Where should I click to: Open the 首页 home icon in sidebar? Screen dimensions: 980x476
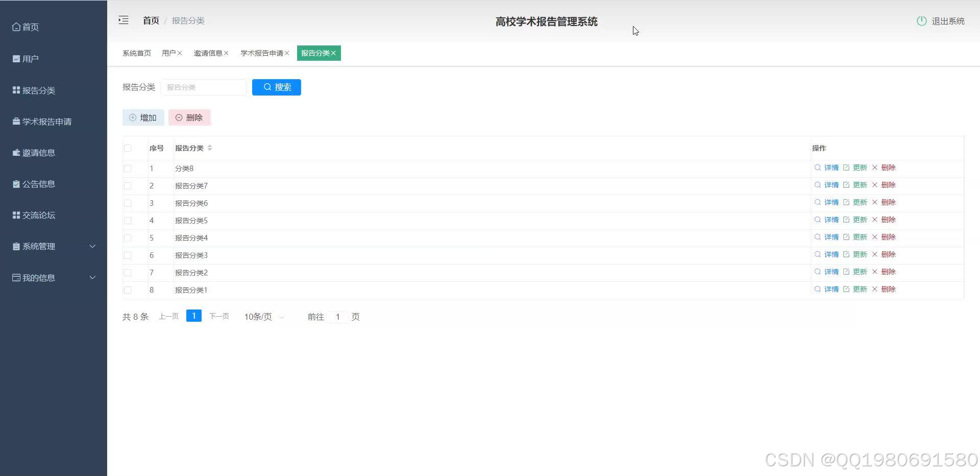16,27
